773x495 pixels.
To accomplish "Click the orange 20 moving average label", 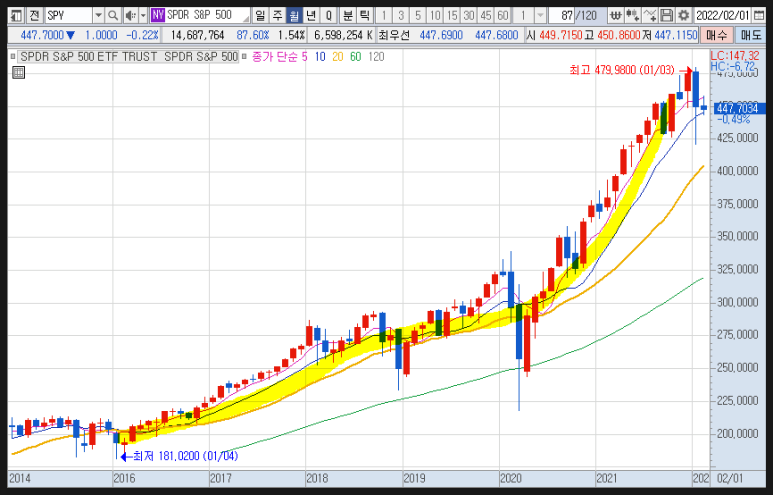I will (338, 57).
